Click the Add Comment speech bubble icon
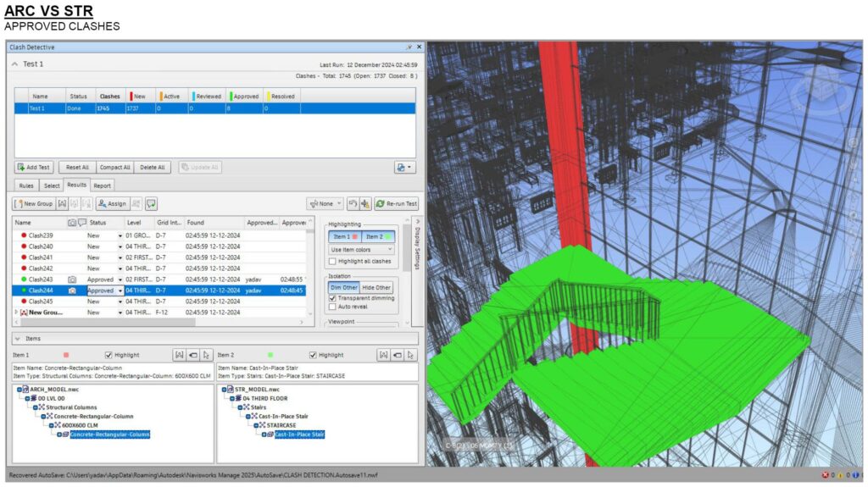 151,204
